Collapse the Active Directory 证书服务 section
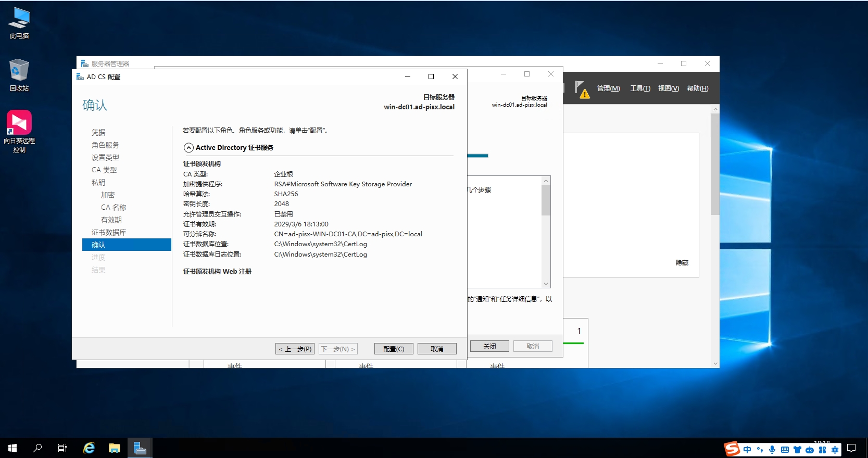The height and width of the screenshot is (458, 868). pyautogui.click(x=188, y=148)
